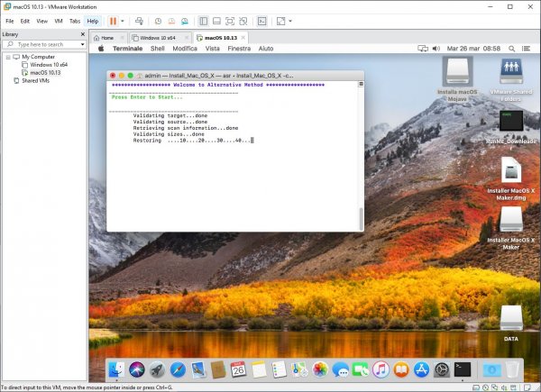Open the dropdown arrow beside the pause button
Viewport: 541px width, 392px height.
click(x=124, y=21)
